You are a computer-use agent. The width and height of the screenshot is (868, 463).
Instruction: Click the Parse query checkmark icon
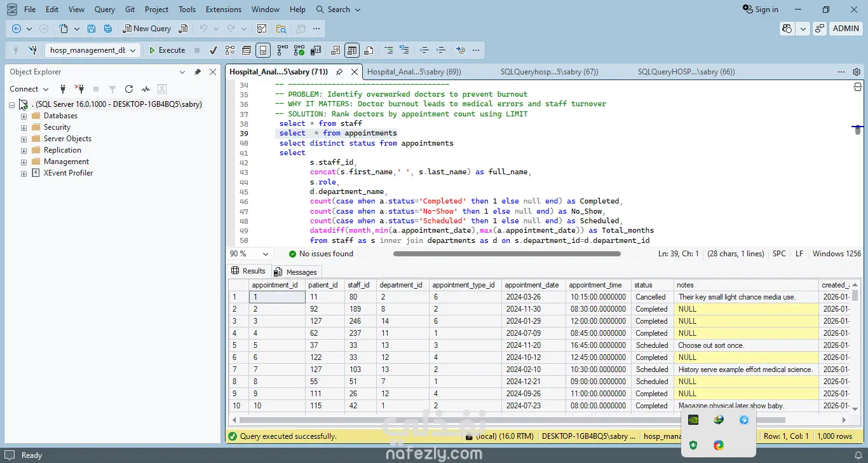coord(214,50)
